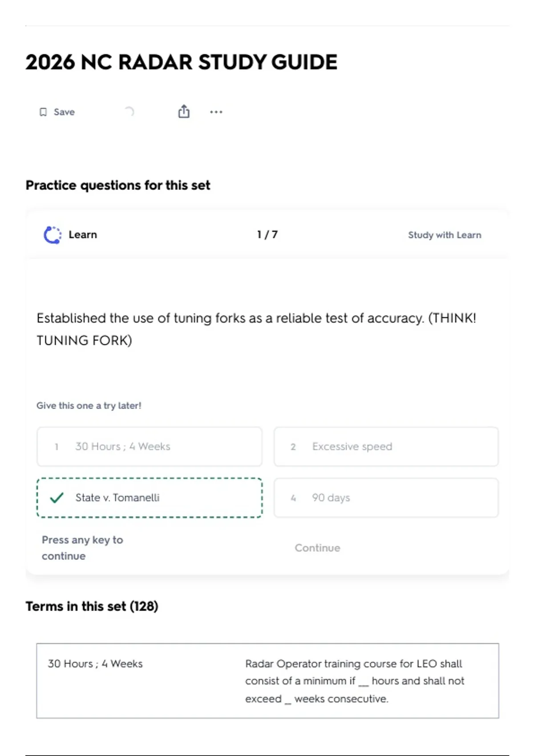
Task: Open the Study with Learn link
Action: [x=444, y=235]
